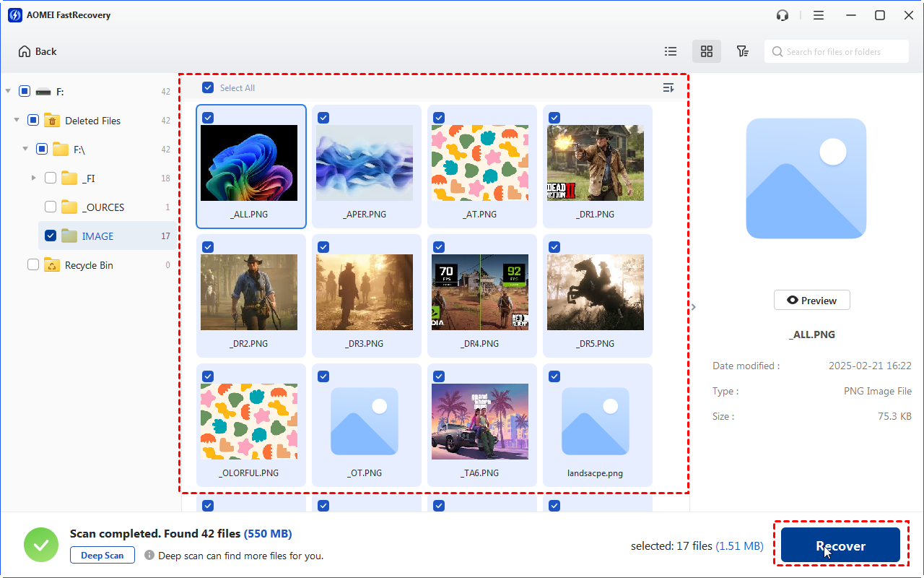Select the _OURCES folder row
Viewport: 924px width, 578px height.
coord(107,207)
